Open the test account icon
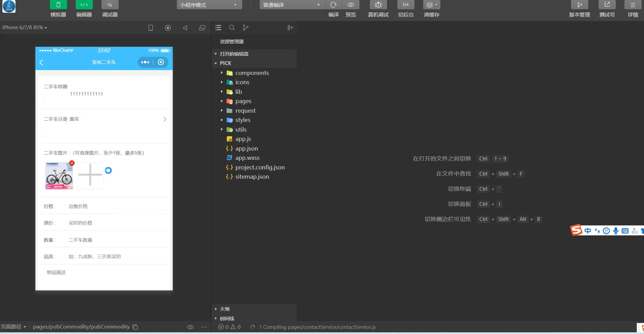The width and height of the screenshot is (644, 334). (x=607, y=5)
